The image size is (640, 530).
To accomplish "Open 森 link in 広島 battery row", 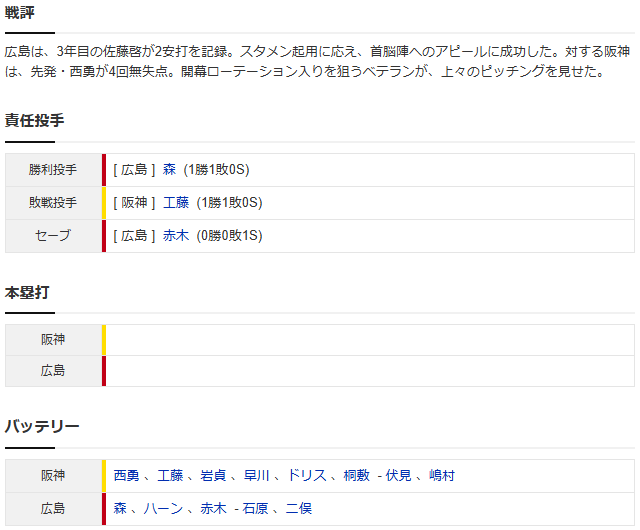I will (120, 508).
